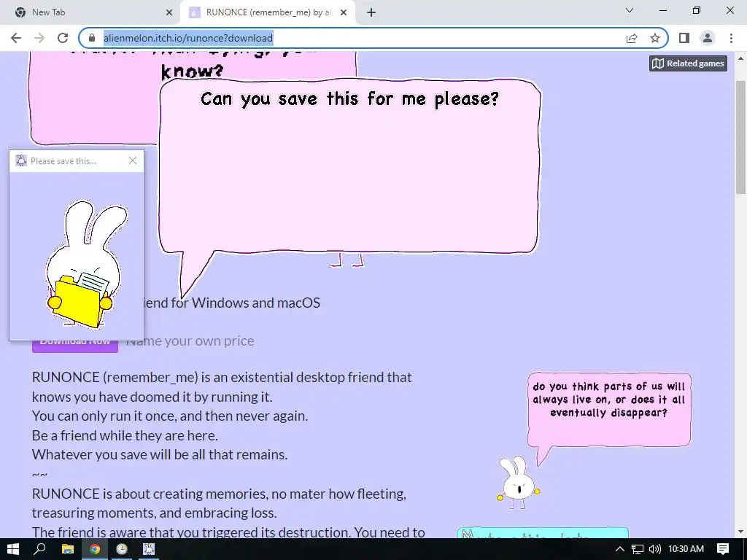This screenshot has width=747, height=560.
Task: Click the 10:30 AM taskbar clock
Action: point(686,549)
